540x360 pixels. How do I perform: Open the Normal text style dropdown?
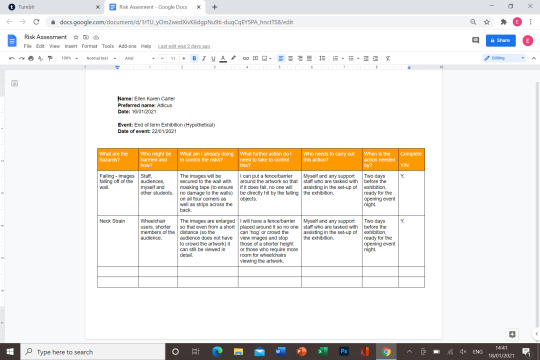pyautogui.click(x=101, y=58)
